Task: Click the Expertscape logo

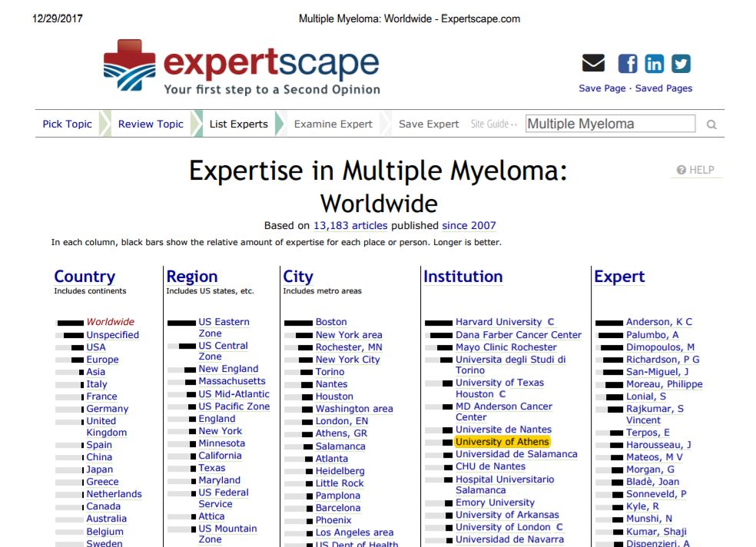Action: (242, 68)
